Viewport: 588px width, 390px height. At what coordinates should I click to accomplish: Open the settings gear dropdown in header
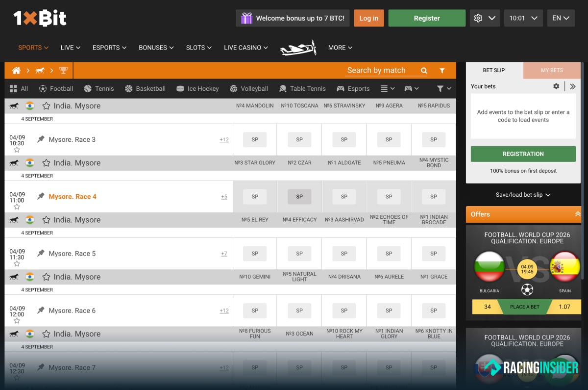coord(485,18)
